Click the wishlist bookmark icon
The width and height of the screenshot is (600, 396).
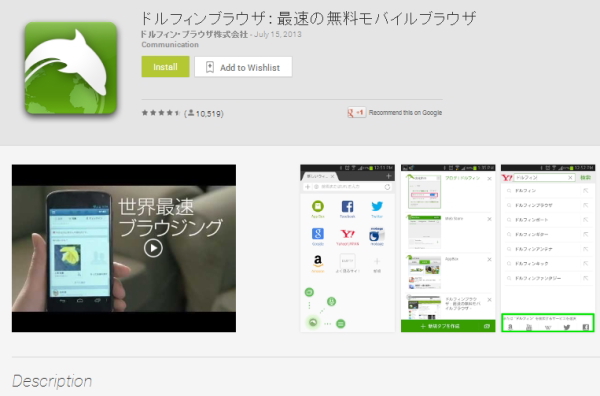pos(210,67)
